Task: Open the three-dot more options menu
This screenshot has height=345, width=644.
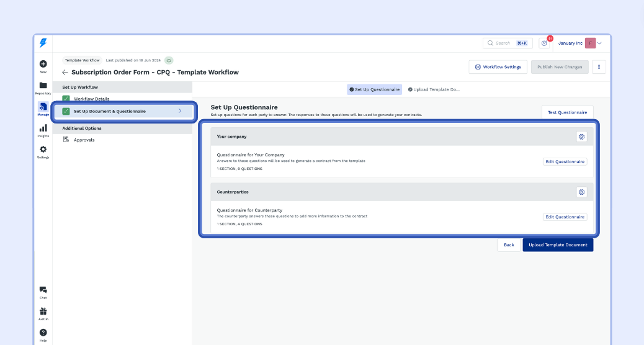Action: coord(599,67)
